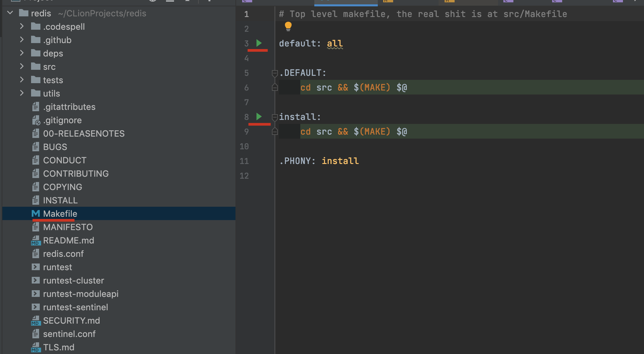Select Makefile in the project tree

(60, 214)
